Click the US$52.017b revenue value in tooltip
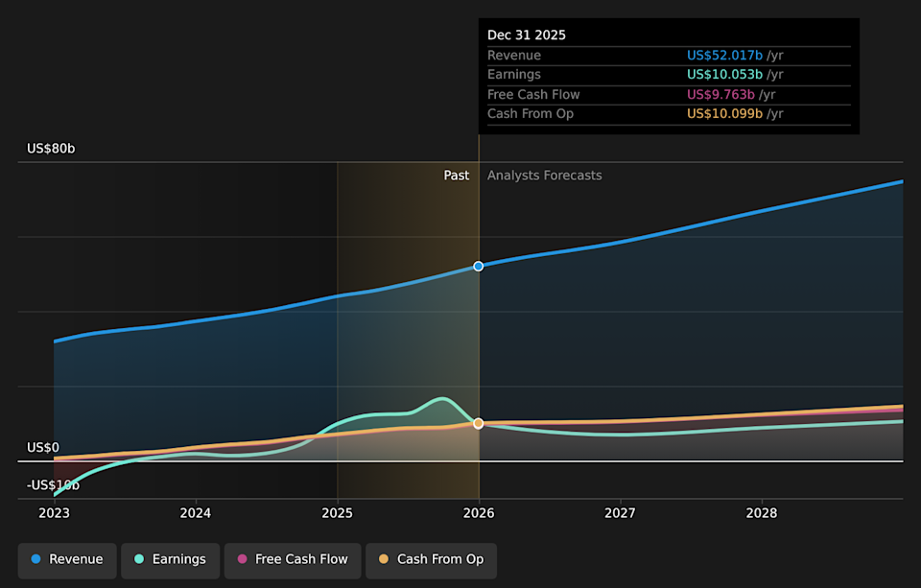921x588 pixels. coord(724,56)
